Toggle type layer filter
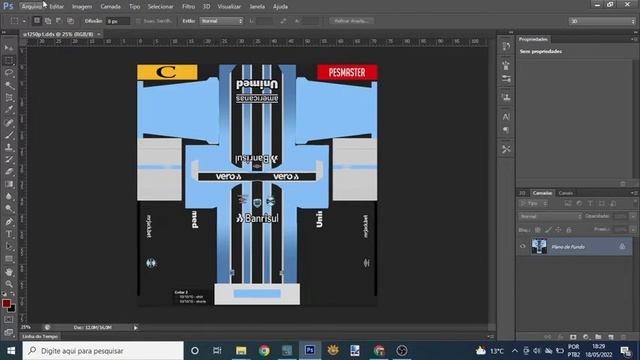Viewport: 640px width, 360px height. coord(590,203)
